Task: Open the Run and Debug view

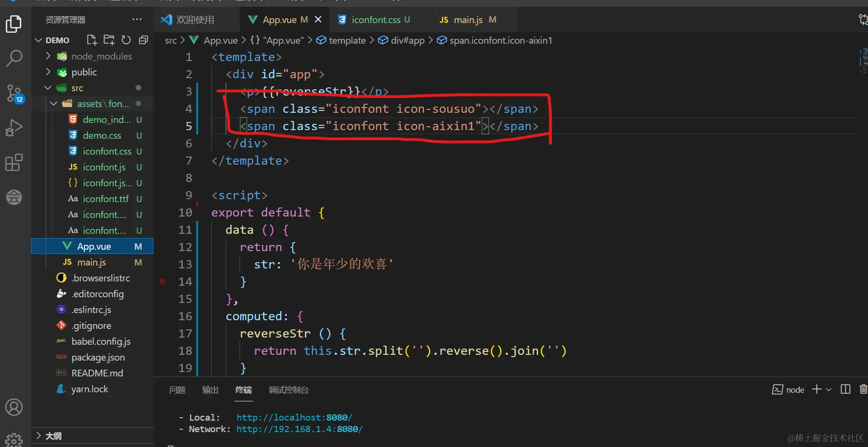Action: (13, 128)
